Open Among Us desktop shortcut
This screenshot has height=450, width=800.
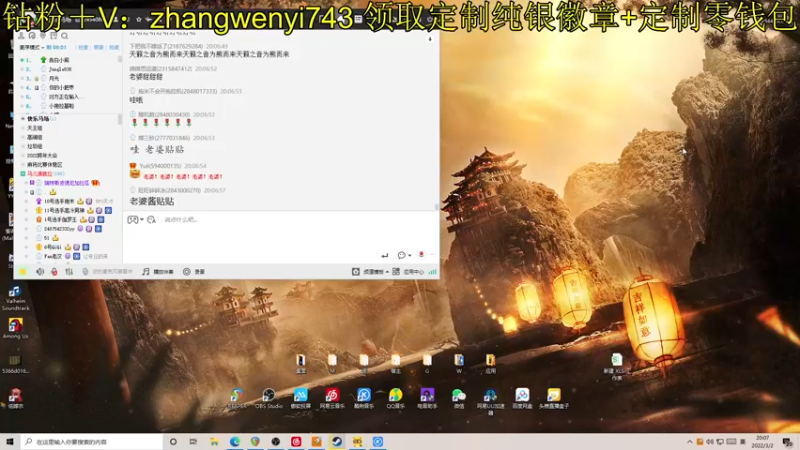pyautogui.click(x=15, y=329)
